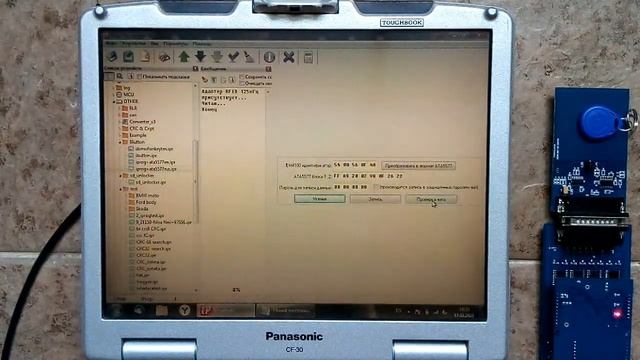Expand the can folder node
Screen dimensions: 640x360
120,115
